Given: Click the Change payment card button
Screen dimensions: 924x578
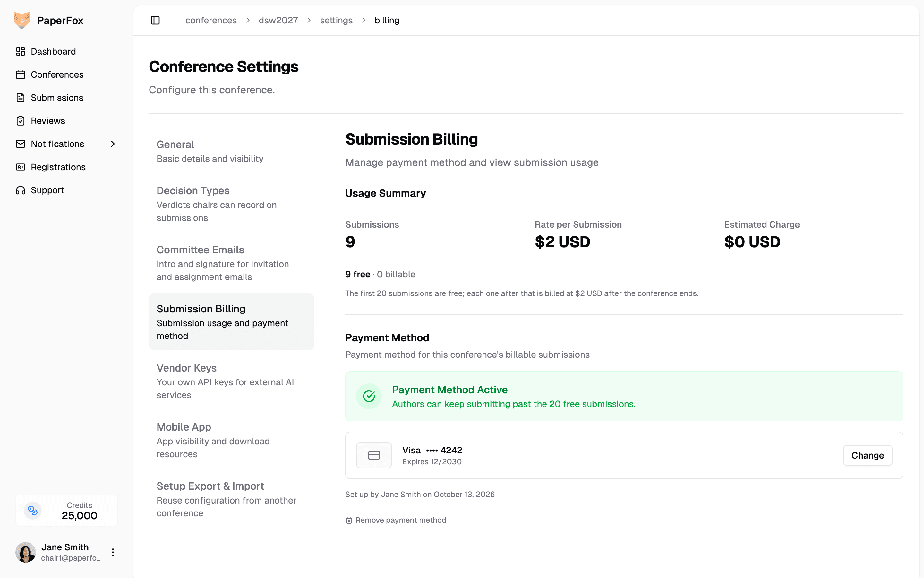Looking at the screenshot, I should tap(867, 455).
